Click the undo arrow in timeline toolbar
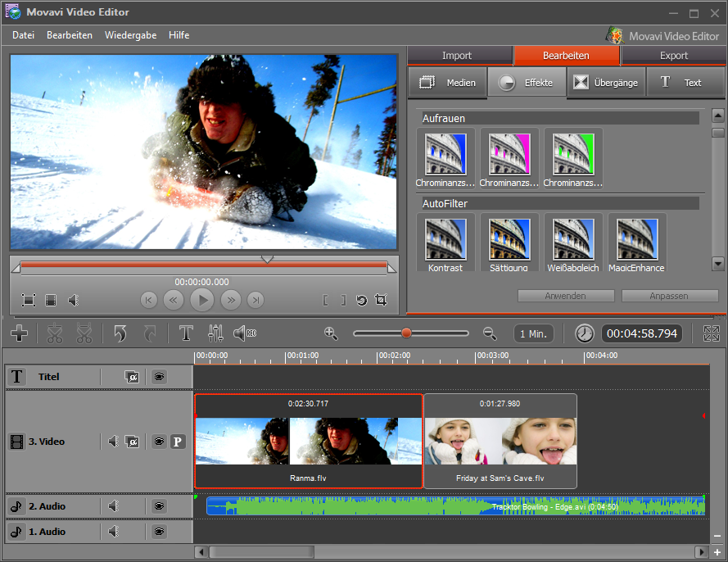Screen dimensions: 728x562 [x=120, y=333]
